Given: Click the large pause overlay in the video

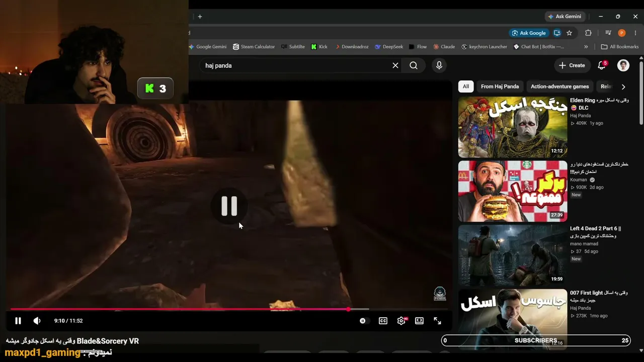Looking at the screenshot, I should coord(229,206).
